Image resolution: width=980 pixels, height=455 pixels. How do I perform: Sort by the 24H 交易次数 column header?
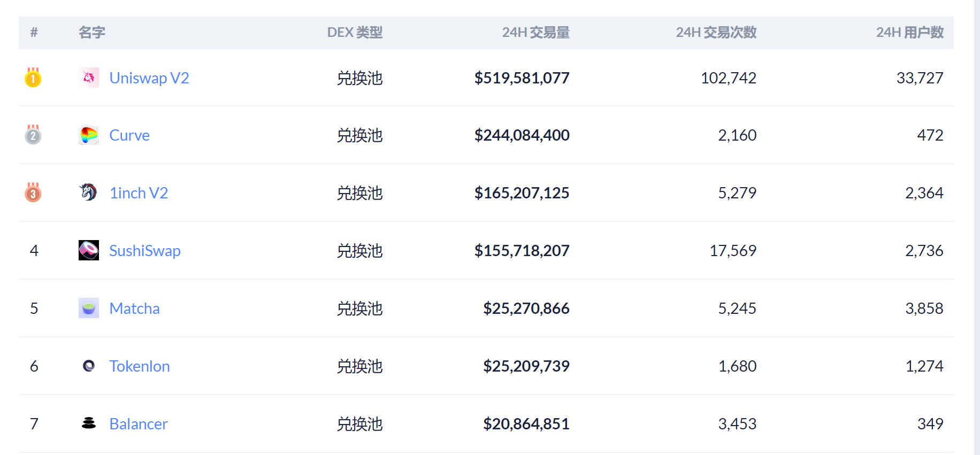716,33
